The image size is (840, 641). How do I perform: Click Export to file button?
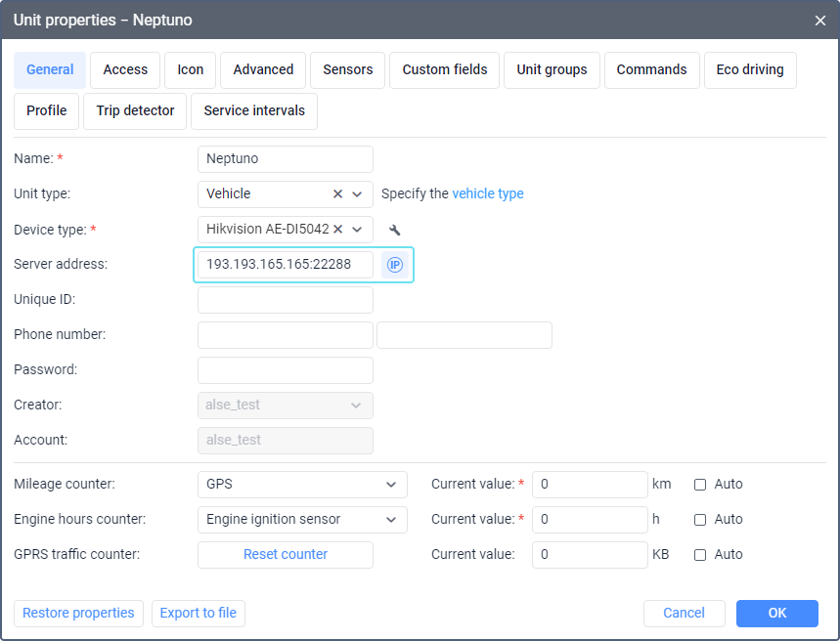click(x=199, y=614)
